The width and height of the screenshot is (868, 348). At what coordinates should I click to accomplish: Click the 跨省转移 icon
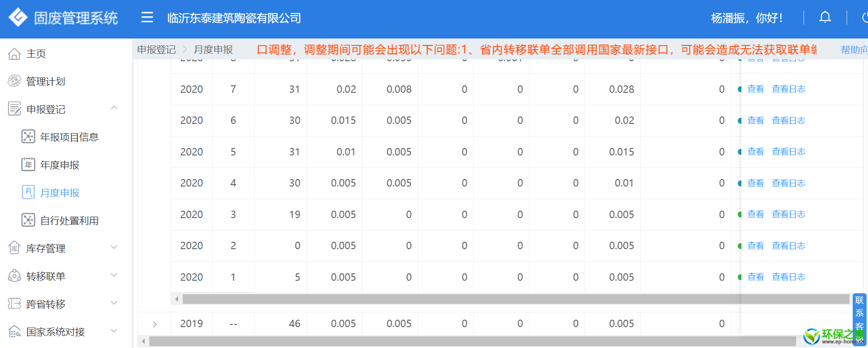click(14, 304)
